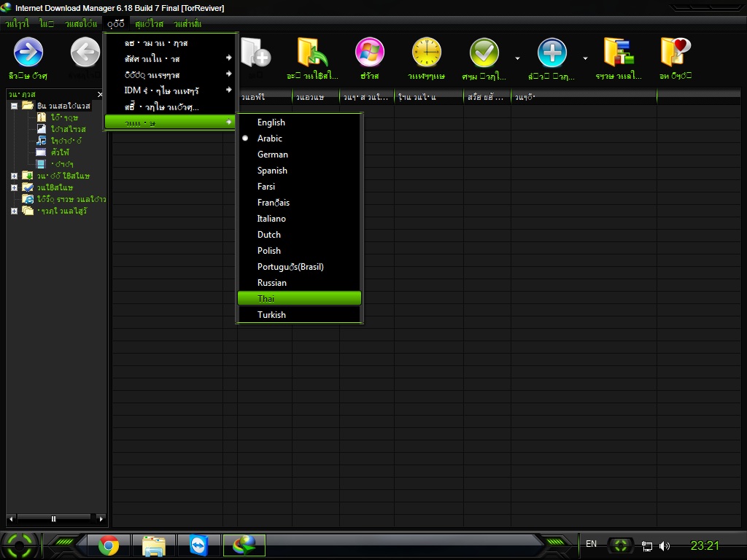Pick Polish in the language submenu
747x560 pixels.
(x=299, y=251)
